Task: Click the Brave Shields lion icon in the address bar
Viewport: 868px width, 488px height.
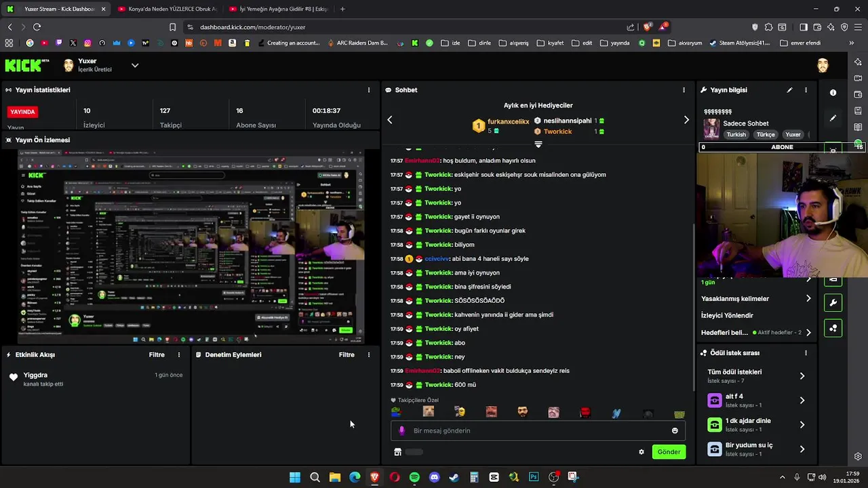Action: (648, 27)
